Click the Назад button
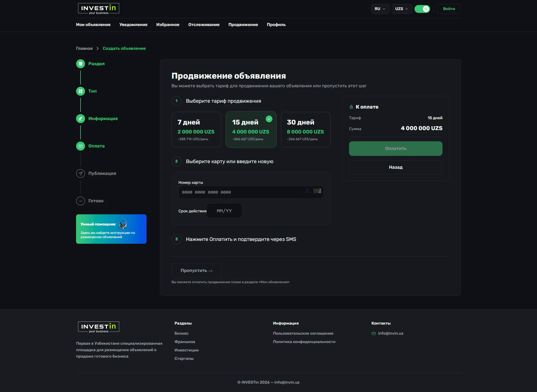Image resolution: width=537 pixels, height=392 pixels. click(396, 167)
